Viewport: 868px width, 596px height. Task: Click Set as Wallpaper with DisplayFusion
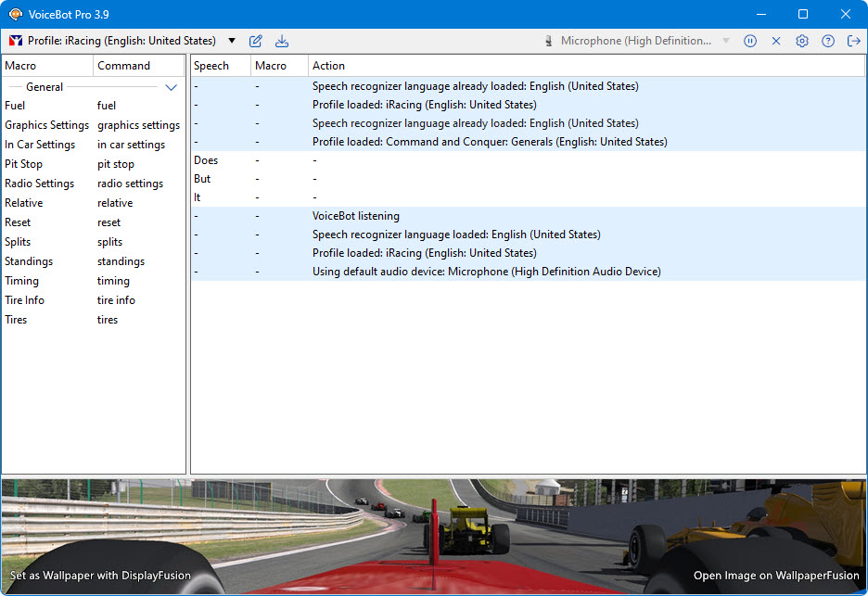[100, 576]
